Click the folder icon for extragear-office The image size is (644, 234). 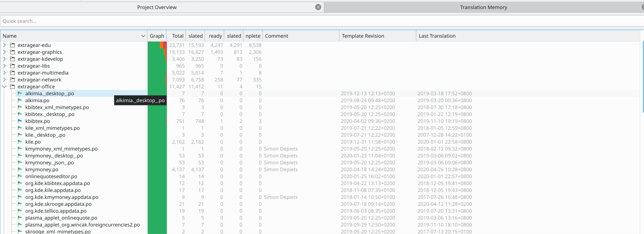pyautogui.click(x=12, y=87)
